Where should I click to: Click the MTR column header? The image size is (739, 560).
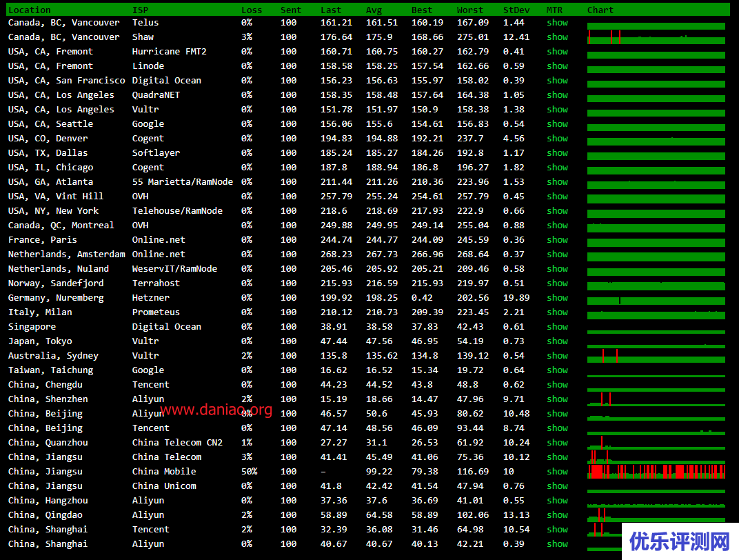tap(554, 10)
